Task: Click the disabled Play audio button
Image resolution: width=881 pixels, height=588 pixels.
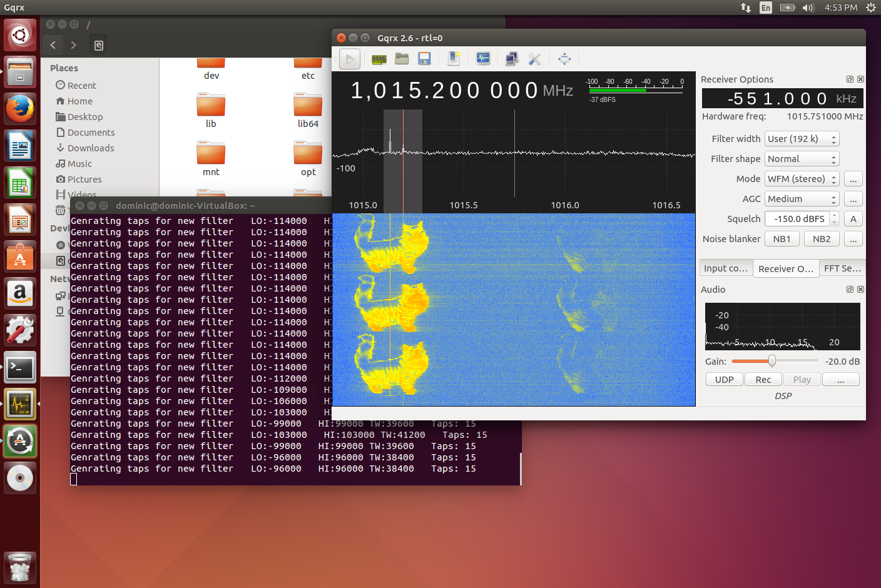Action: pos(802,380)
